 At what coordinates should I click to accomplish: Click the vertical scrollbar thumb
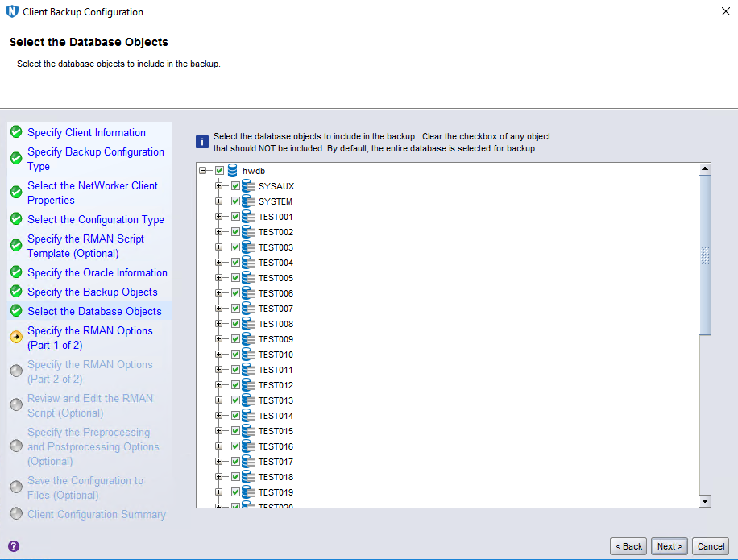click(x=705, y=255)
